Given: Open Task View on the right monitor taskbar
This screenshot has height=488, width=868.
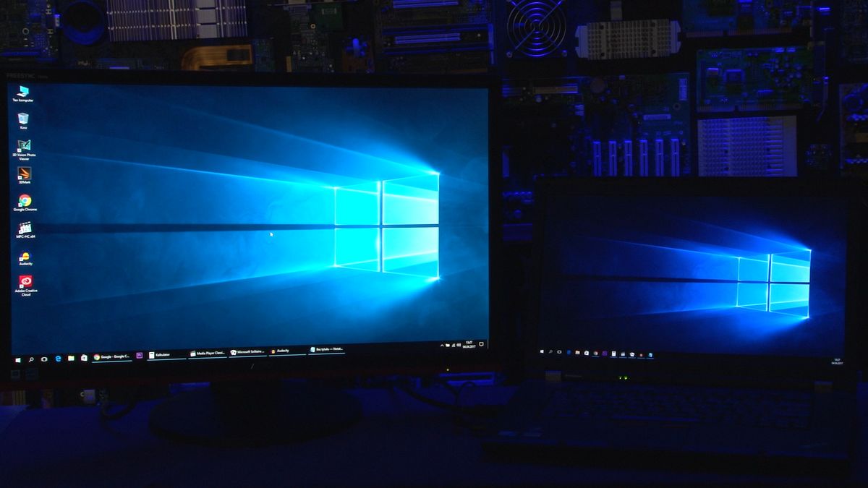Looking at the screenshot, I should tap(559, 352).
